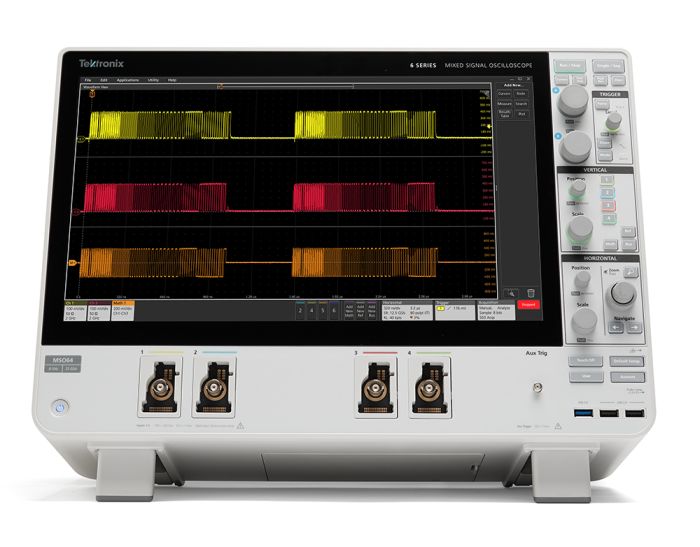Open the Utility menu
Image resolution: width=700 pixels, height=547 pixels.
pyautogui.click(x=153, y=80)
